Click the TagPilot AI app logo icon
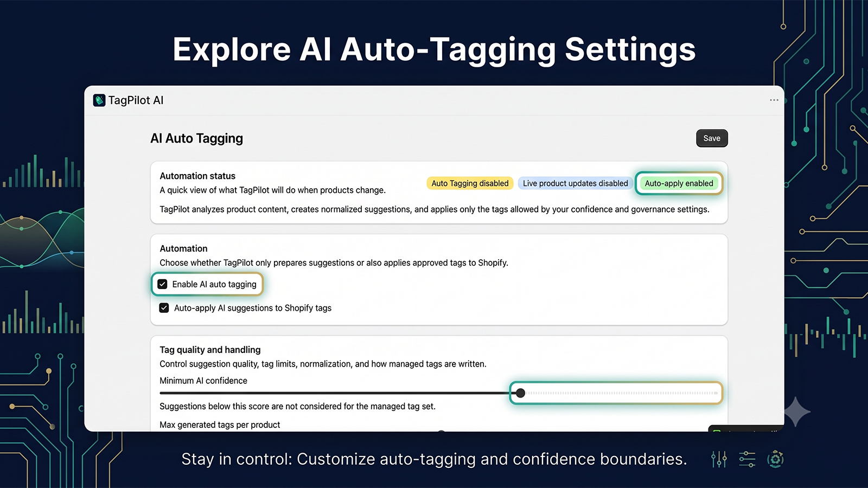The image size is (868, 488). [99, 100]
